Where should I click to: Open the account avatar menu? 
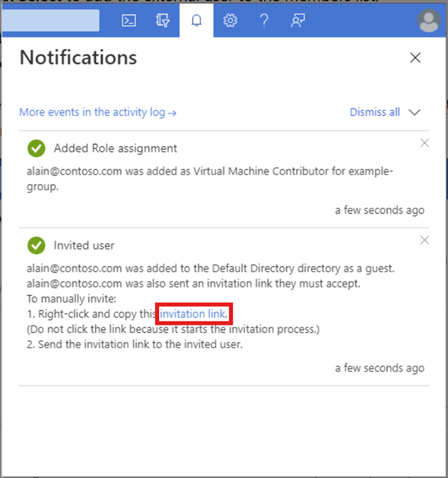(428, 20)
